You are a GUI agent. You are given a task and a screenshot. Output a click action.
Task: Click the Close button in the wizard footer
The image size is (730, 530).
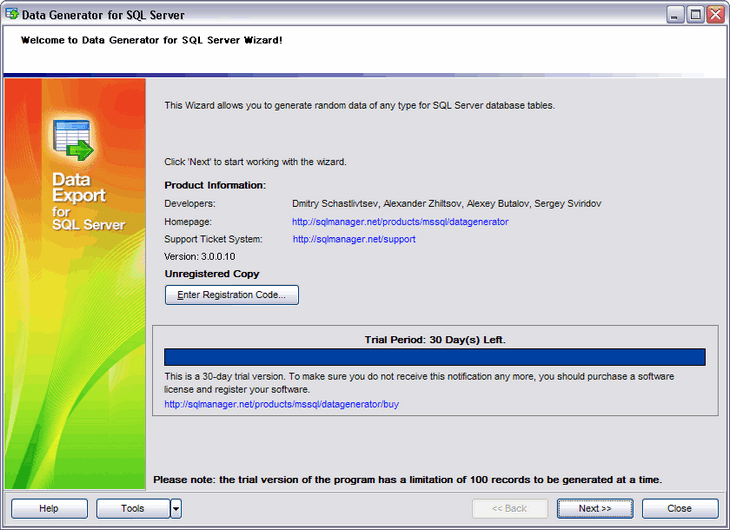coord(680,508)
